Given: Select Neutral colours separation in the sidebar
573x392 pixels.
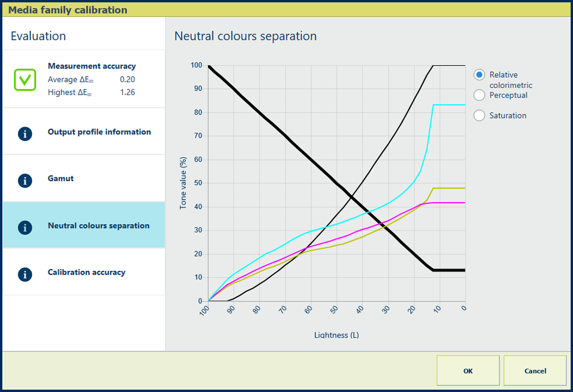Looking at the screenshot, I should (x=98, y=226).
